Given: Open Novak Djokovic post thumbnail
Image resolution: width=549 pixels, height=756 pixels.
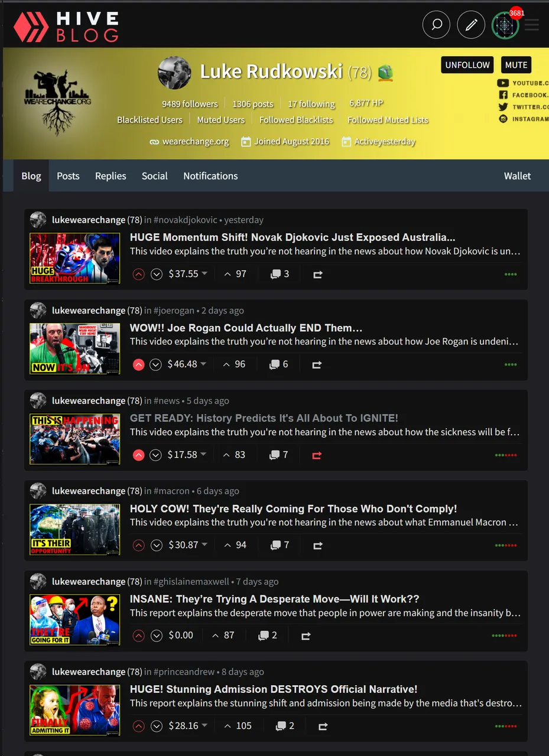Looking at the screenshot, I should click(x=75, y=258).
